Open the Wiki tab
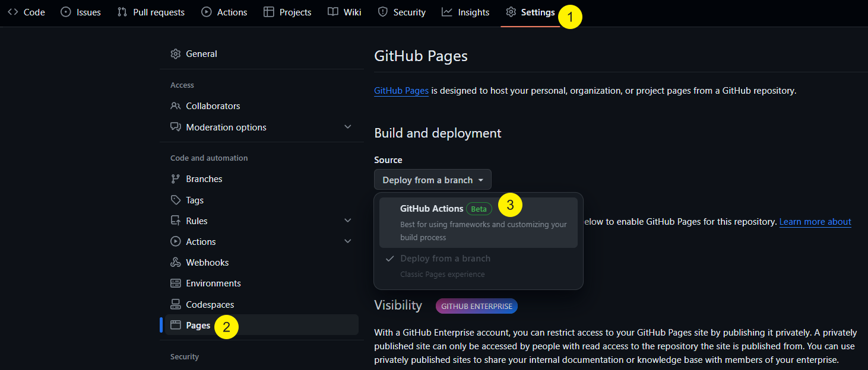This screenshot has height=370, width=868. click(x=344, y=12)
